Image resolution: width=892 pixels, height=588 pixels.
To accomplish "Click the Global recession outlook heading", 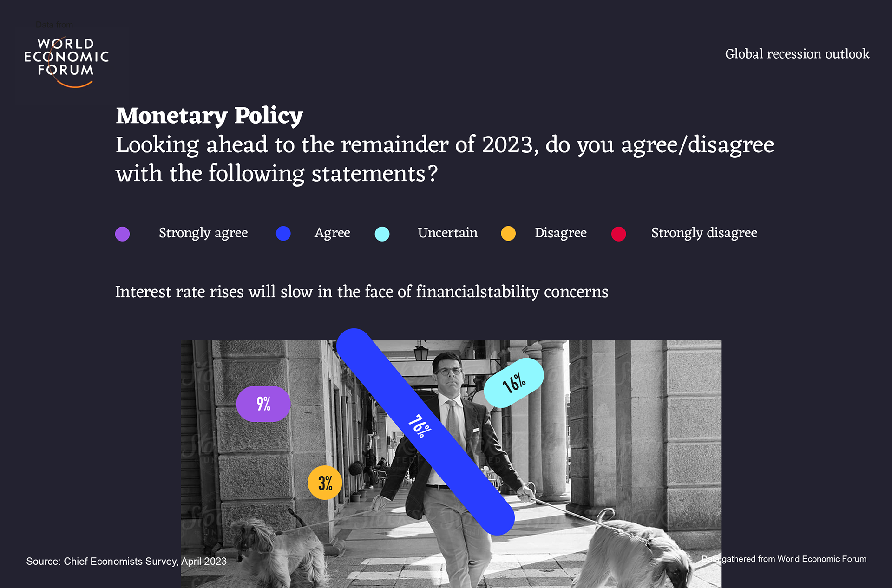I will click(797, 54).
